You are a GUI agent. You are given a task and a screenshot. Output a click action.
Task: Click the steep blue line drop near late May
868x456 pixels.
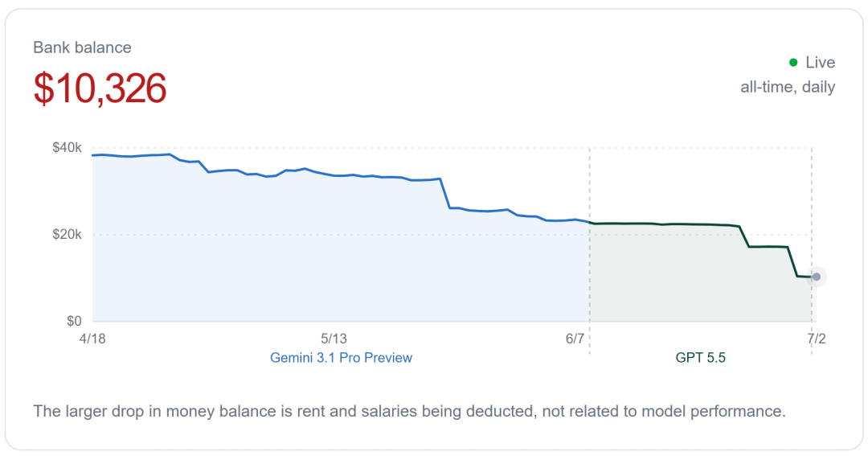point(445,193)
